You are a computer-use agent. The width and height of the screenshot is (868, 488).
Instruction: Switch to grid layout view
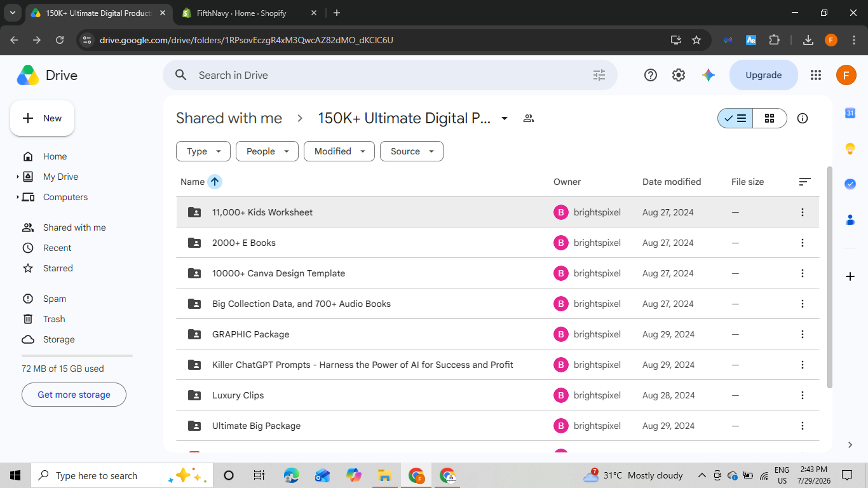pyautogui.click(x=770, y=118)
